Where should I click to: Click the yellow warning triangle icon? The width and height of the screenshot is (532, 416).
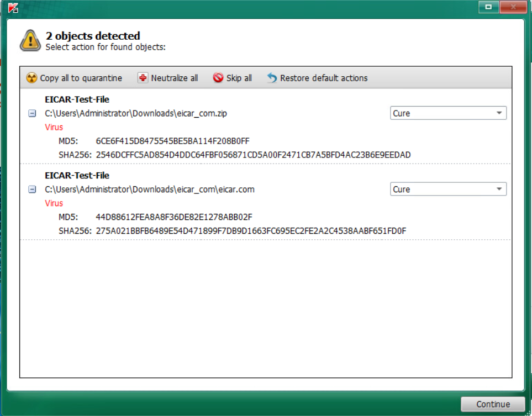pos(30,40)
